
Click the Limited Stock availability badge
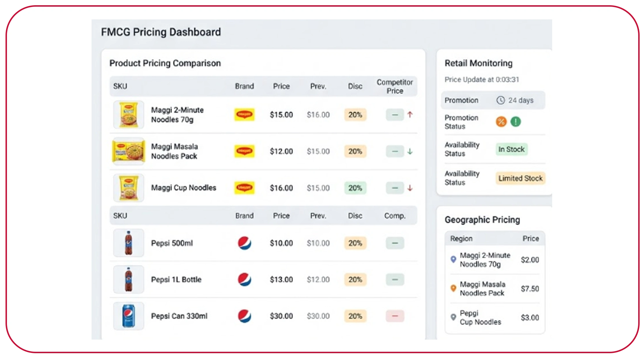pos(520,178)
